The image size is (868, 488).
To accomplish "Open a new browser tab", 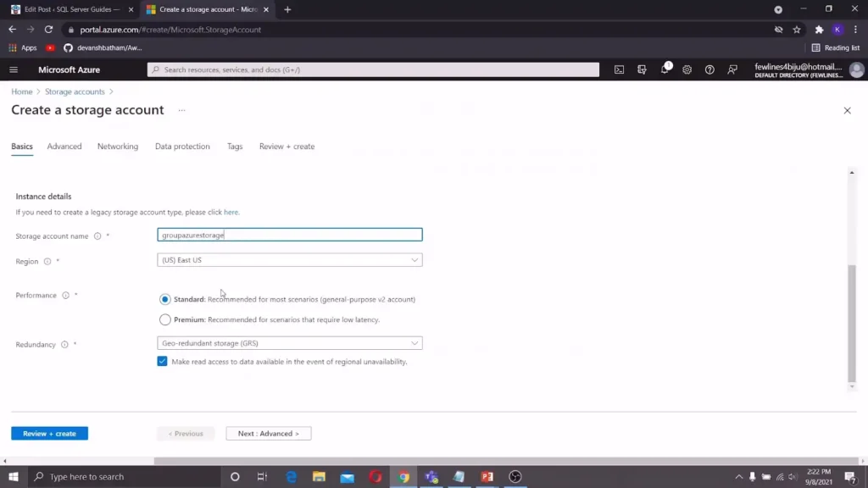I will (x=287, y=9).
